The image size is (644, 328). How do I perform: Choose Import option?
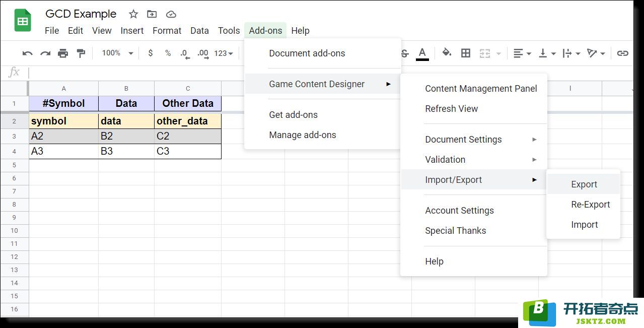pyautogui.click(x=584, y=225)
